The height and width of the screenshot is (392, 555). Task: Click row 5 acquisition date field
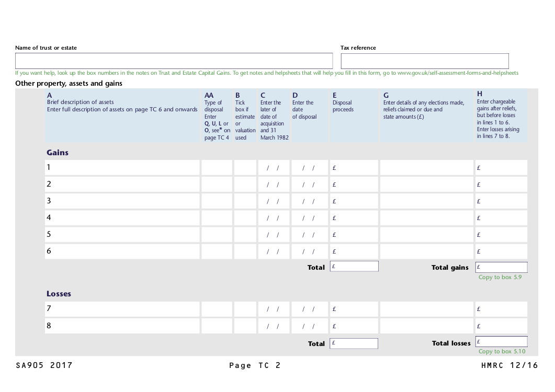pos(274,235)
